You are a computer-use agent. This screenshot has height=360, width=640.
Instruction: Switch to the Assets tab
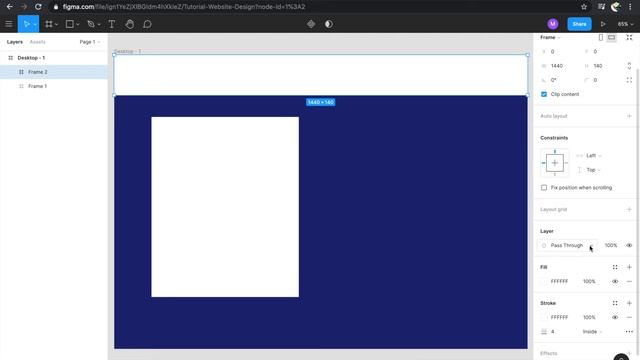coord(38,42)
